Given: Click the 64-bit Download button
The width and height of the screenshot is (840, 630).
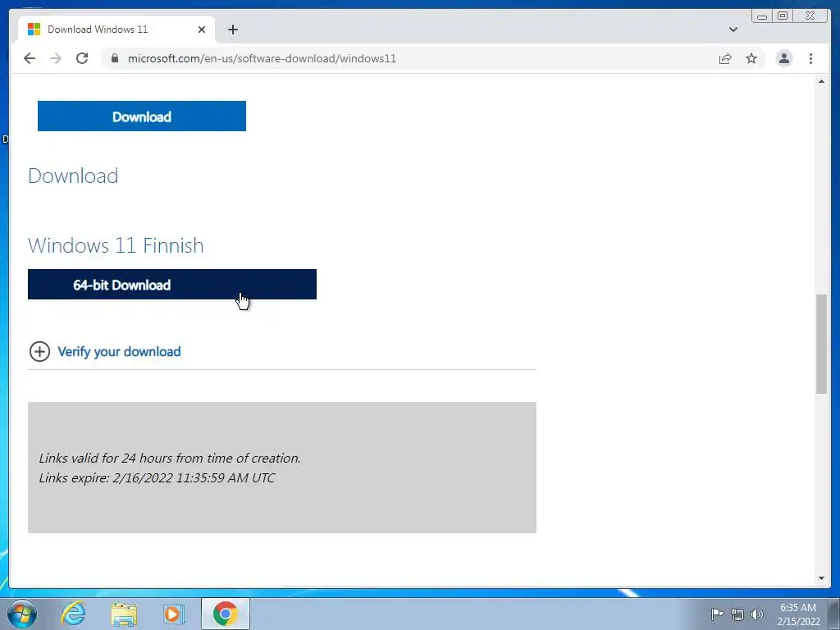Looking at the screenshot, I should click(172, 285).
